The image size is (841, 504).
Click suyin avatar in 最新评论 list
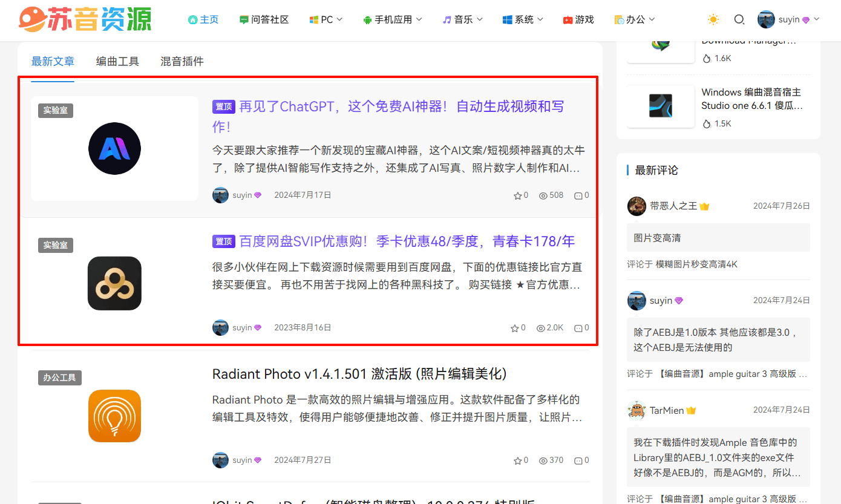636,301
